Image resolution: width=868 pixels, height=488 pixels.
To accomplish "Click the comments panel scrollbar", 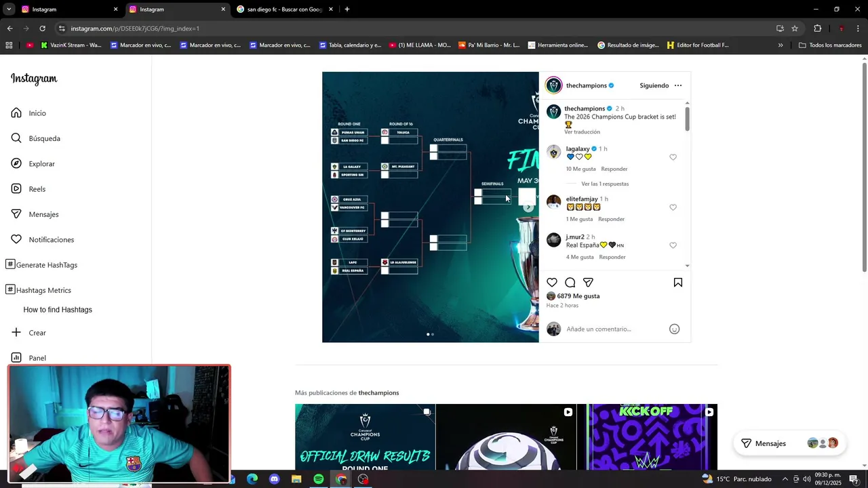I will coord(687,119).
